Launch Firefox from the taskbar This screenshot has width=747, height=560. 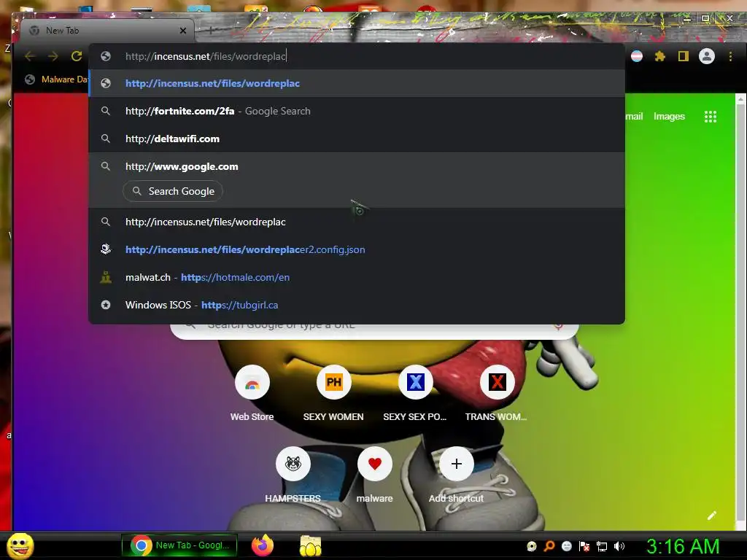pos(263,545)
